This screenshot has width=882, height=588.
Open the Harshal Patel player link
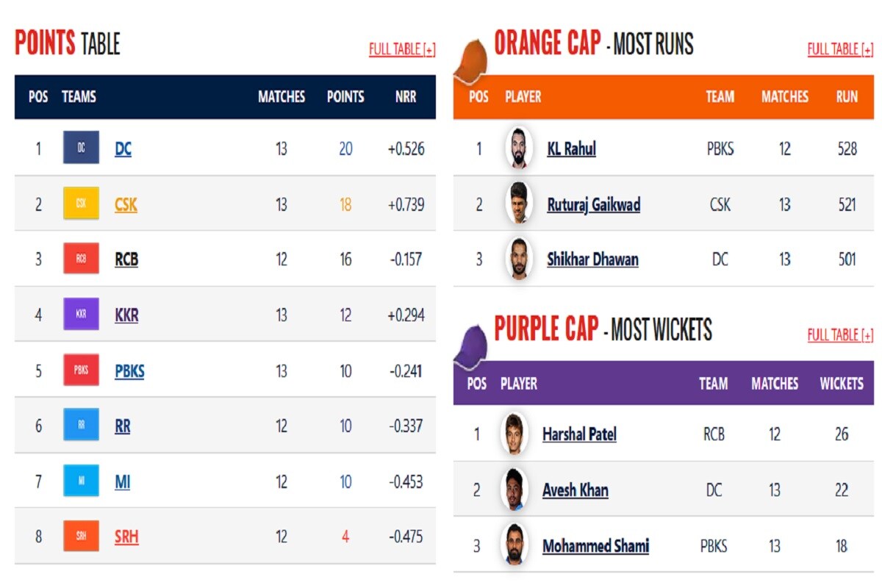point(579,434)
